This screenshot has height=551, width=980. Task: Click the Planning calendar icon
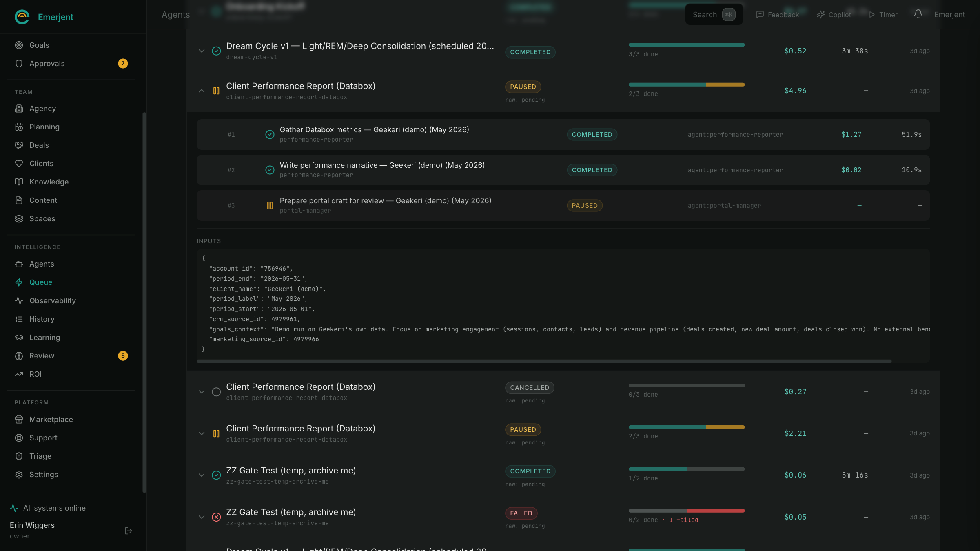tap(19, 127)
